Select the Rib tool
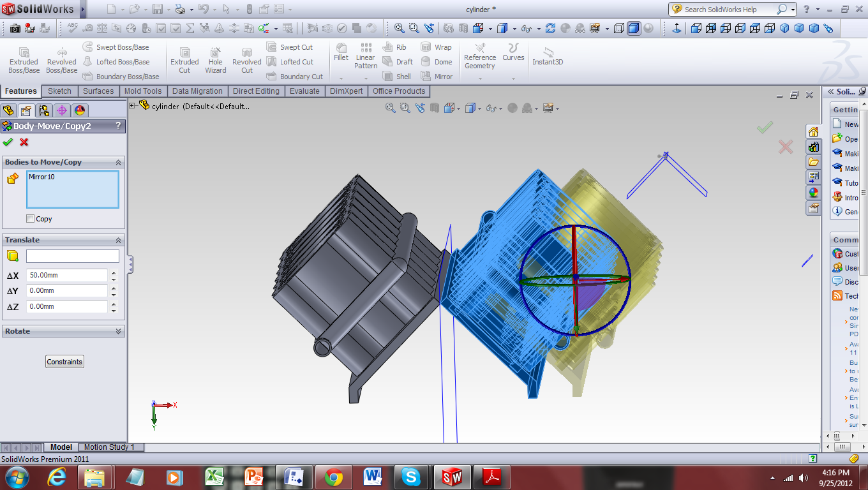The height and width of the screenshot is (490, 868). pyautogui.click(x=394, y=47)
